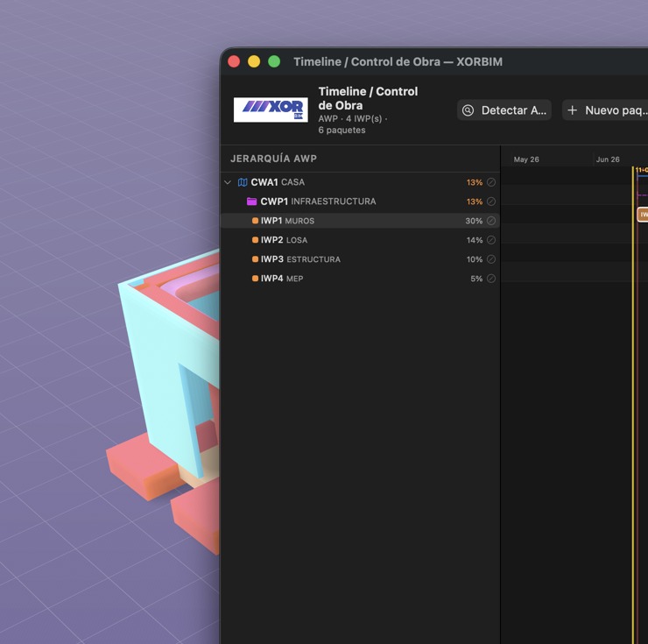Click the JERARQUÍA AWP header
Viewport: 648px width, 644px height.
pos(273,159)
